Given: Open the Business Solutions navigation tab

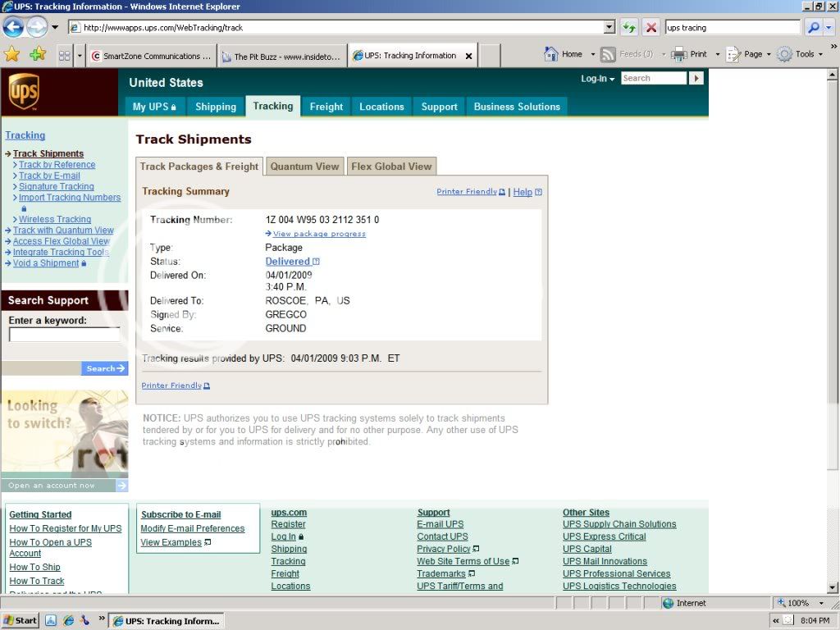Looking at the screenshot, I should coord(517,107).
